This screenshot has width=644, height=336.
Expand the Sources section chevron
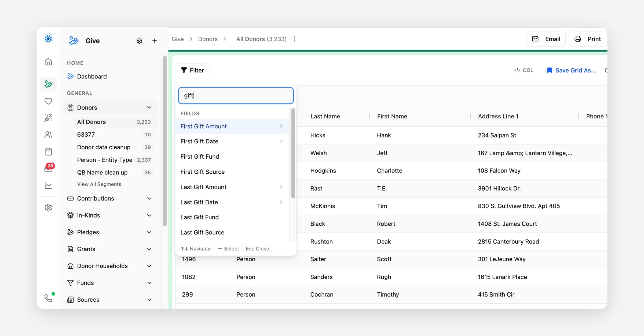(x=149, y=300)
